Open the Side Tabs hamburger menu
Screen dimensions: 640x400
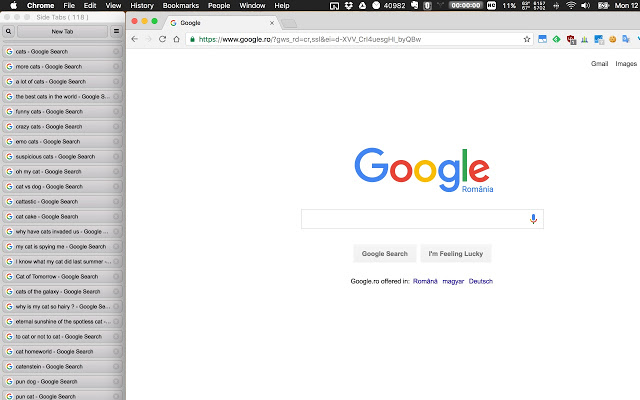117,31
